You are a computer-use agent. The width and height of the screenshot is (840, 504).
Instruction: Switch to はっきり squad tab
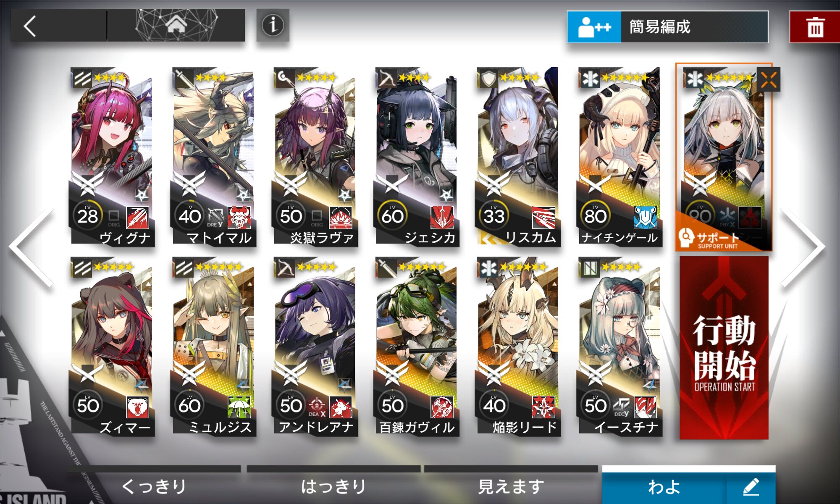click(333, 485)
